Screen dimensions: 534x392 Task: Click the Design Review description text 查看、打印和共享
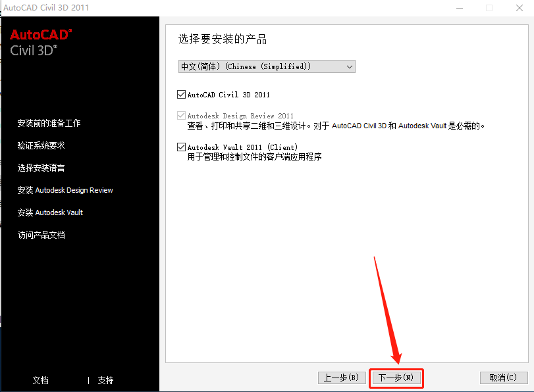click(x=335, y=126)
